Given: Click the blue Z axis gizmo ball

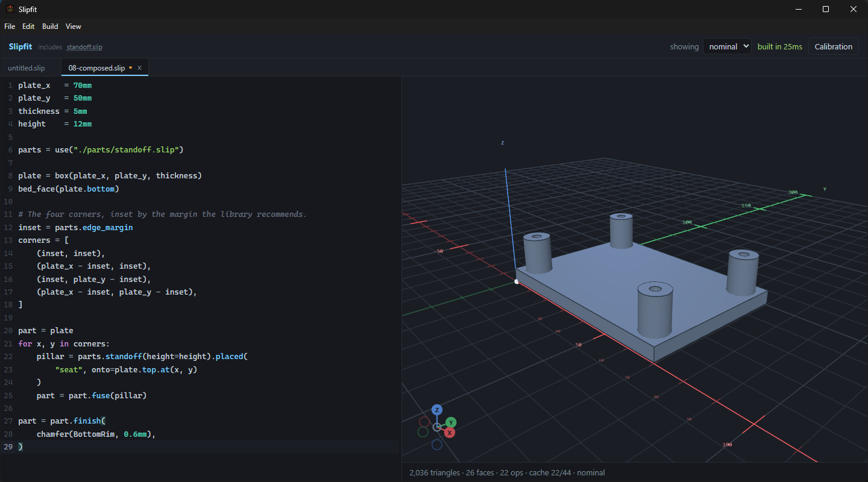Looking at the screenshot, I should [437, 410].
